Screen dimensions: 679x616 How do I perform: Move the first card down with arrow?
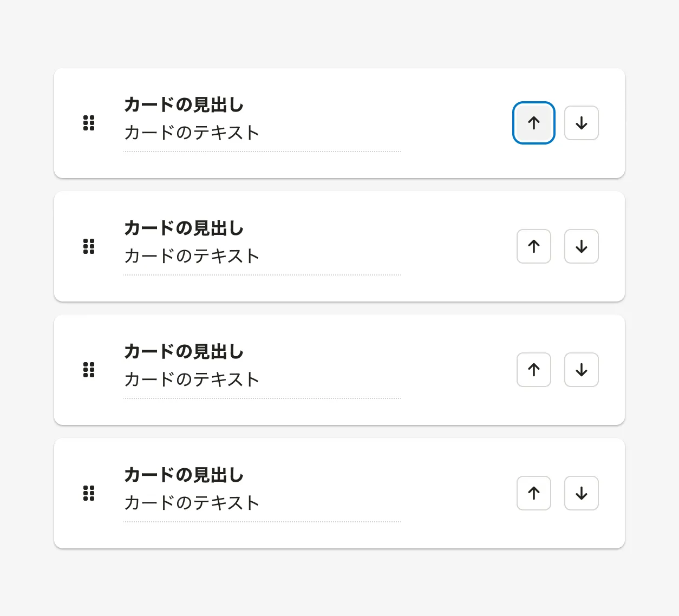click(x=581, y=123)
